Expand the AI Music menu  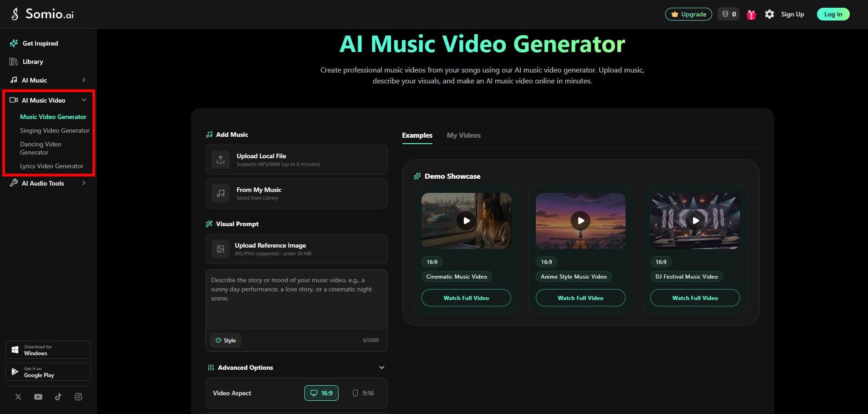click(x=48, y=80)
